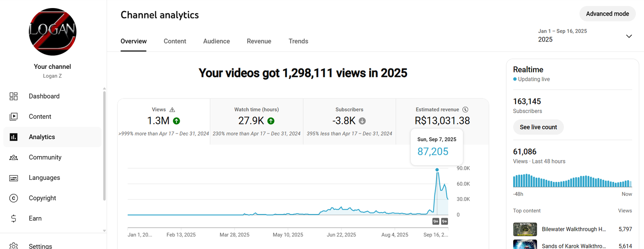Select the Estimated revenue metric card

[442, 121]
